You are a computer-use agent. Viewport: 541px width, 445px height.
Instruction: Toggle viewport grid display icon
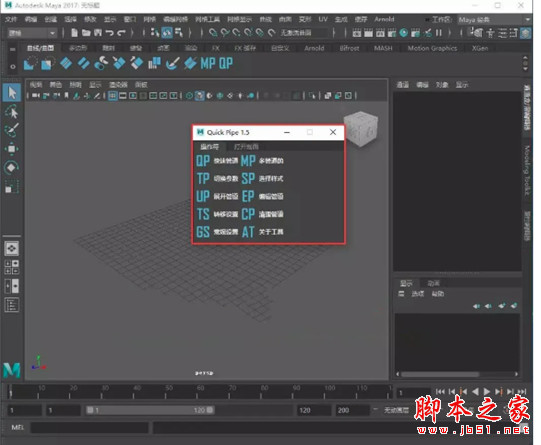[x=112, y=96]
